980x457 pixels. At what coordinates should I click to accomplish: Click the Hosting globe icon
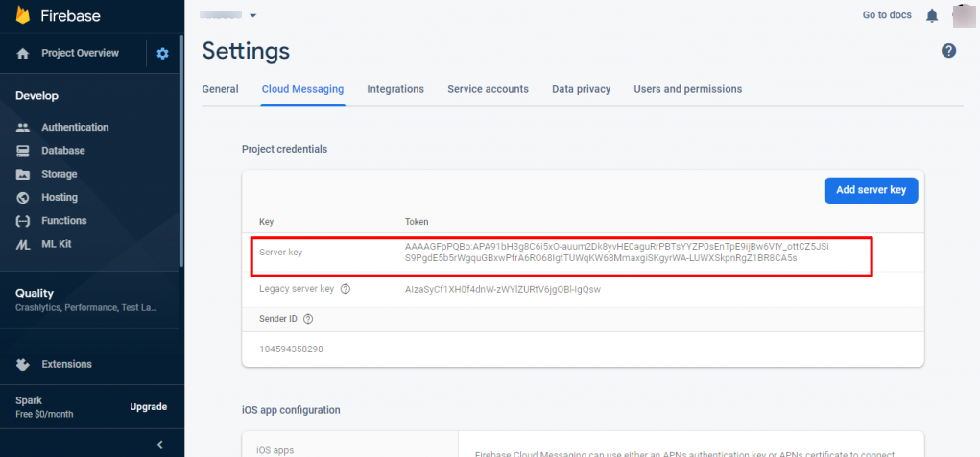23,198
